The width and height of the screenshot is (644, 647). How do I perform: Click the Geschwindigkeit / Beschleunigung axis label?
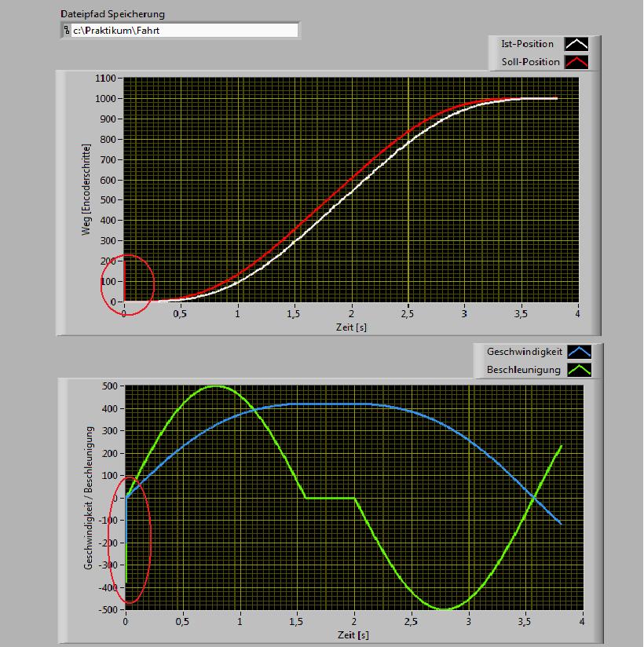pyautogui.click(x=88, y=498)
